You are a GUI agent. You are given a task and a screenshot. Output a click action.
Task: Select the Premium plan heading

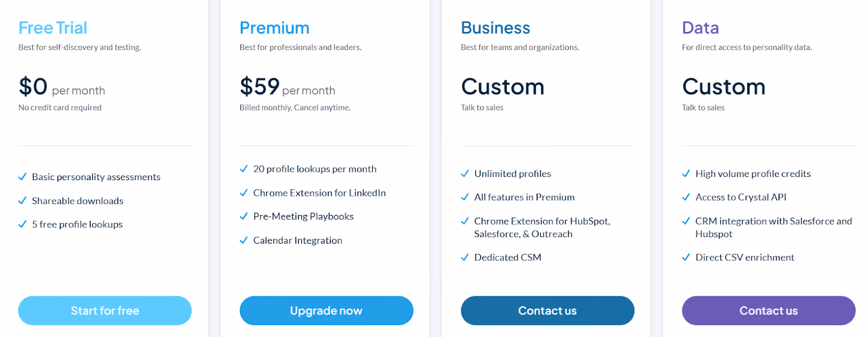coord(274,27)
